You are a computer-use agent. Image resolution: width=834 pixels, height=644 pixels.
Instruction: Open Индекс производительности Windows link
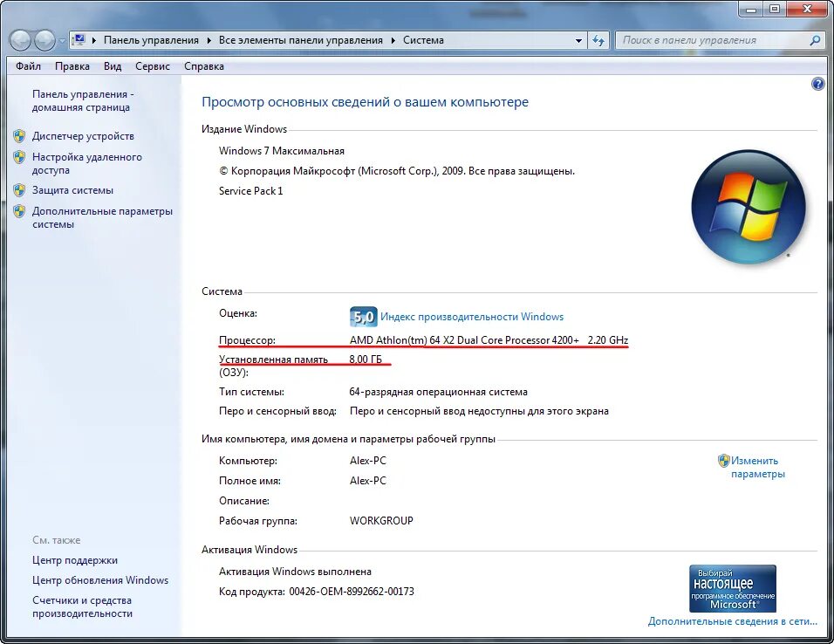(x=472, y=317)
